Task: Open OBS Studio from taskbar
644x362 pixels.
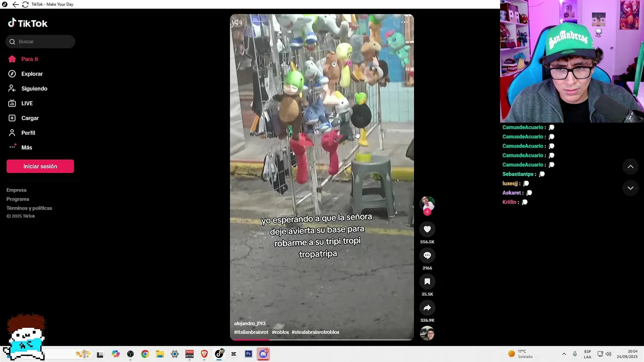Action: [x=130, y=354]
